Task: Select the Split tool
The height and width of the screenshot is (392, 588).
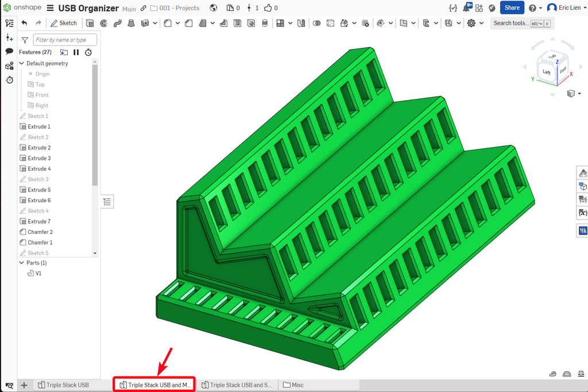Action: click(x=330, y=24)
